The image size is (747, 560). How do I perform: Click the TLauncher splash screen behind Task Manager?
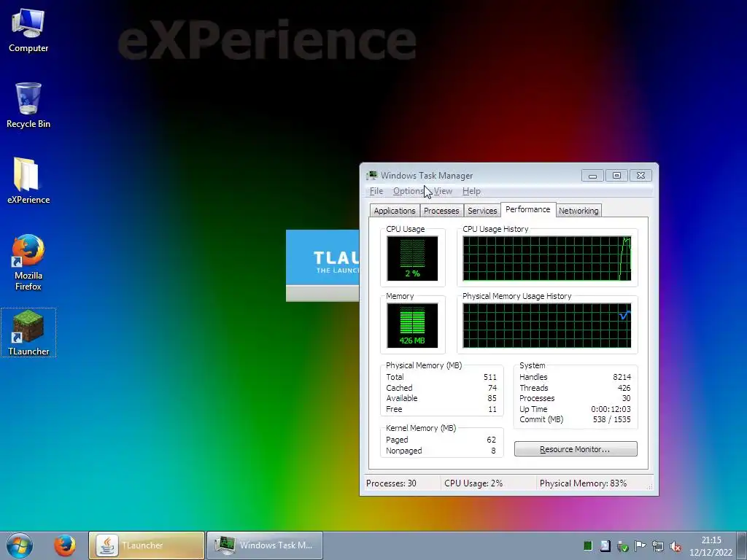(322, 265)
